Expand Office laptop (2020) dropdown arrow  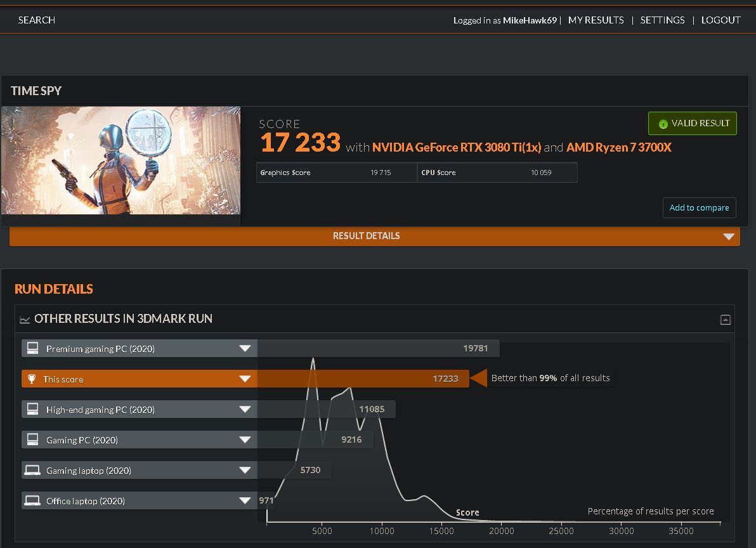pyautogui.click(x=245, y=500)
